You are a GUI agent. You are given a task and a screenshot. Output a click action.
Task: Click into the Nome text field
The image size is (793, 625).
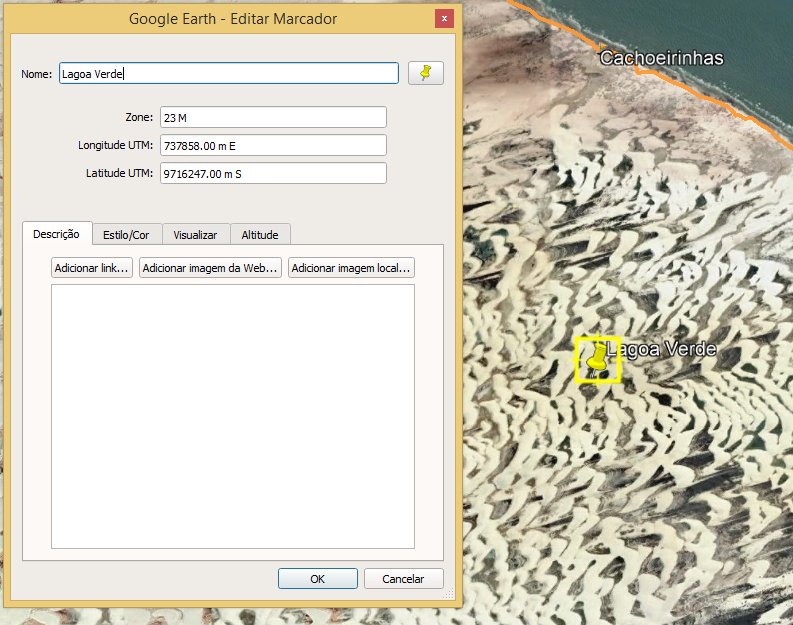(x=229, y=73)
